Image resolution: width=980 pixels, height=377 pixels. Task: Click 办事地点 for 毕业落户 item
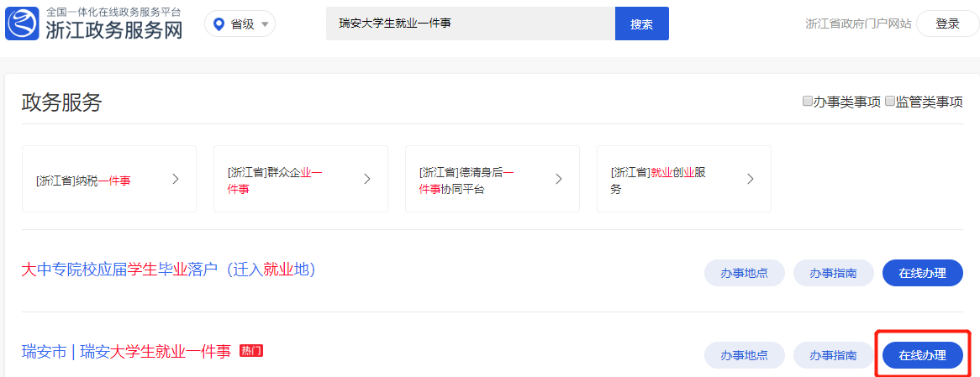pos(745,273)
